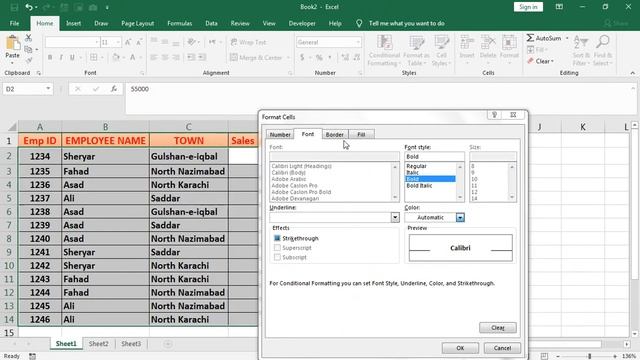
Task: Click the Undo arrow in the title bar
Action: [29, 7]
